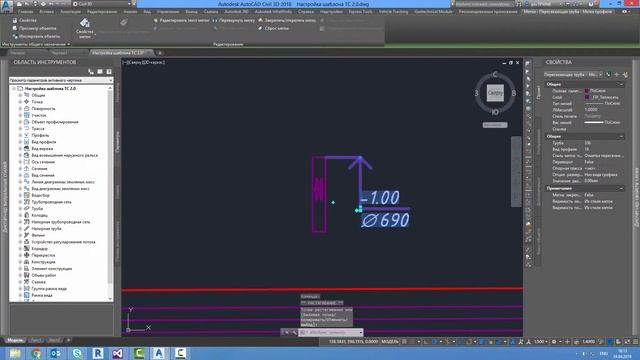This screenshot has height=360, width=640.
Task: Click the -1.00 label text in drawing
Action: click(380, 198)
